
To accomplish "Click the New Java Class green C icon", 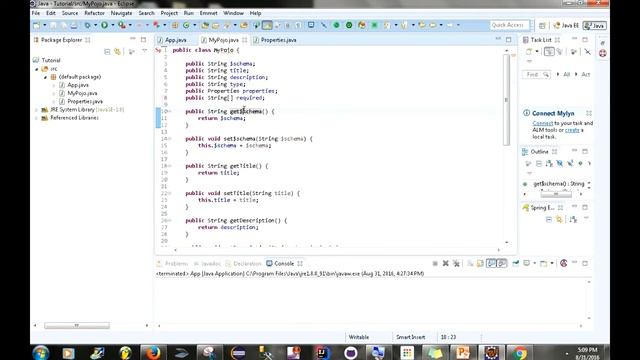I will click(x=186, y=25).
